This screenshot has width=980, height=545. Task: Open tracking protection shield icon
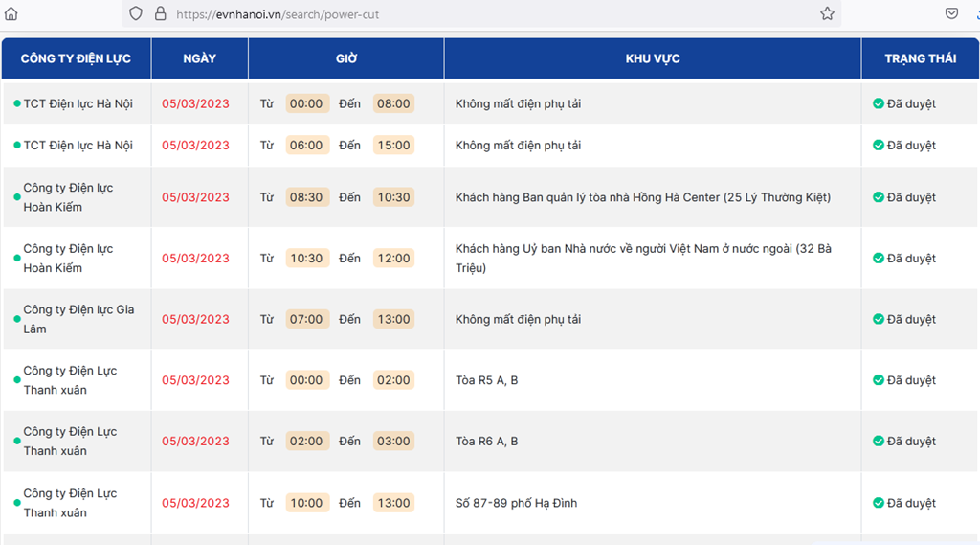point(136,13)
